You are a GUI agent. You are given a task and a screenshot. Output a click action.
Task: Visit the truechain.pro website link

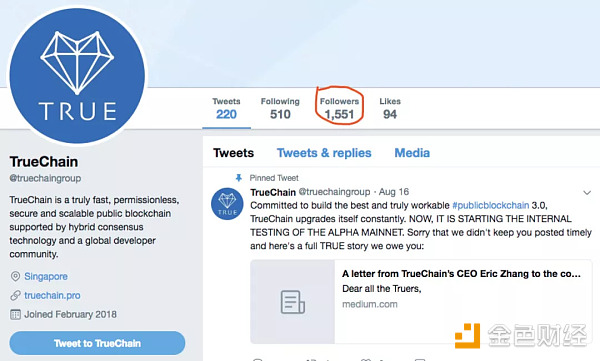(x=52, y=296)
